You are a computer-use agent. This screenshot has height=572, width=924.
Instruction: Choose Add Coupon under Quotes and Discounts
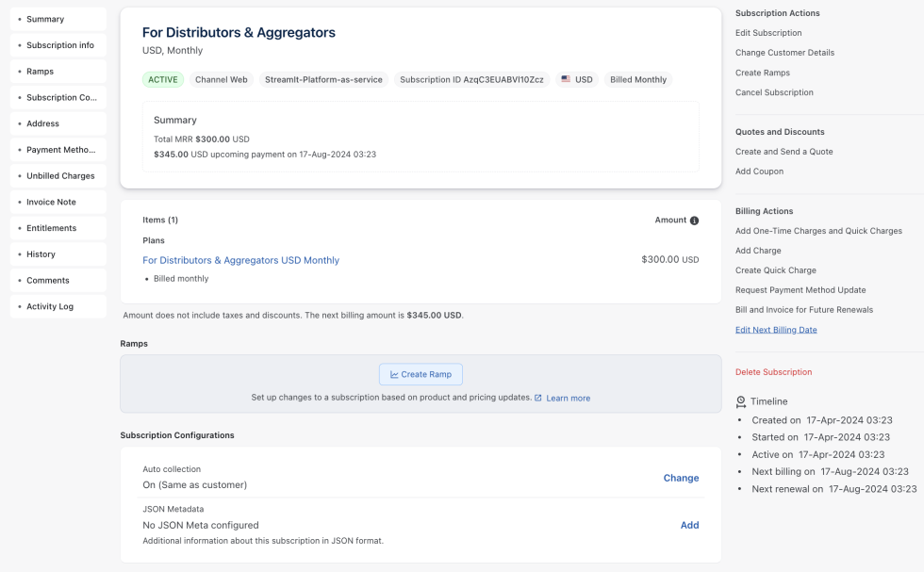[x=759, y=172]
